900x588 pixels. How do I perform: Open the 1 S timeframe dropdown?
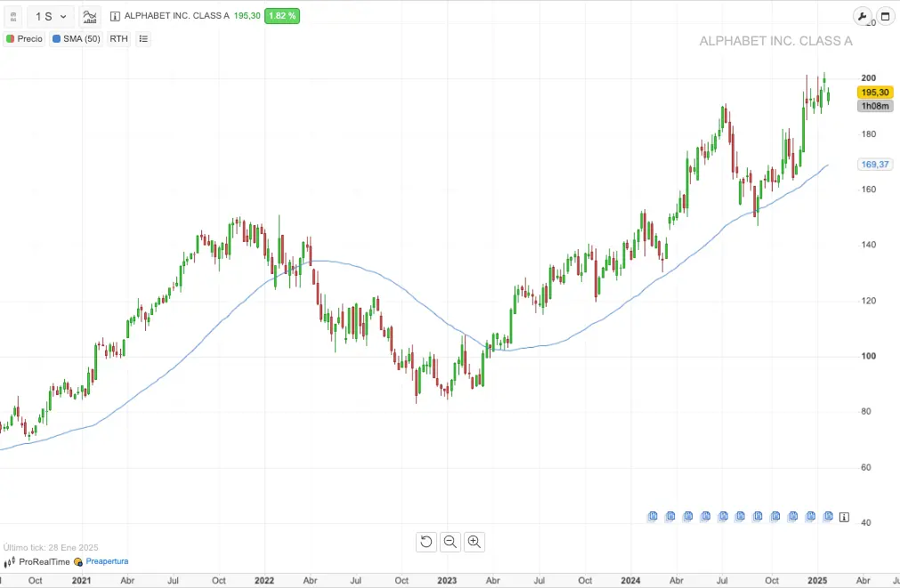tap(51, 16)
